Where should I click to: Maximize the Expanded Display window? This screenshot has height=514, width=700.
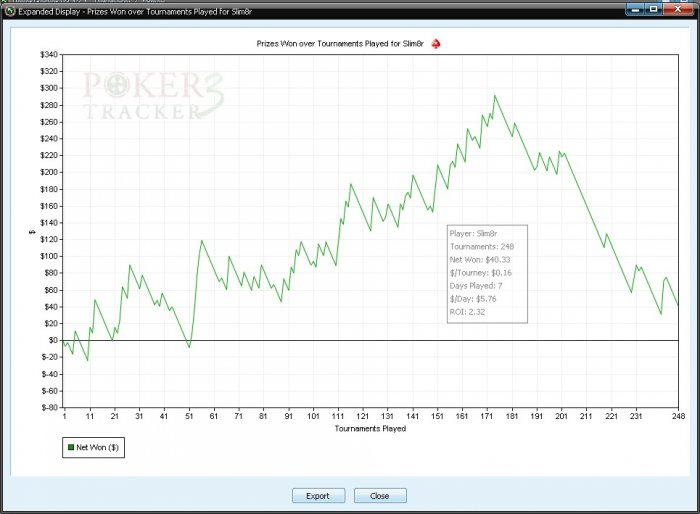tap(653, 8)
